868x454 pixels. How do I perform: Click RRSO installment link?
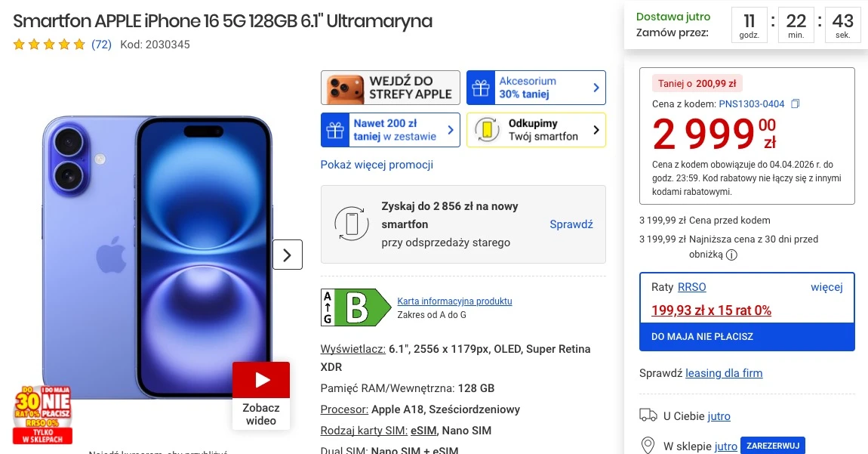(x=692, y=287)
